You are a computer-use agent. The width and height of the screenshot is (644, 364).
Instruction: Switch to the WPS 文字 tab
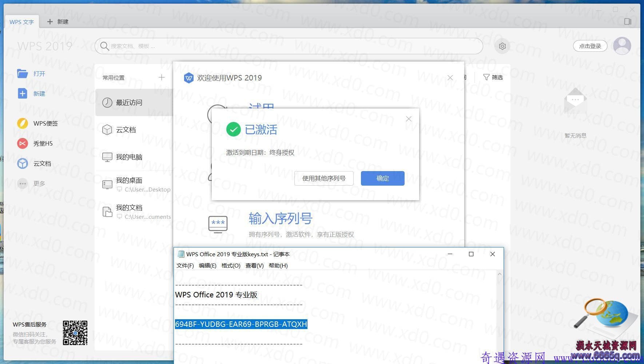click(21, 22)
